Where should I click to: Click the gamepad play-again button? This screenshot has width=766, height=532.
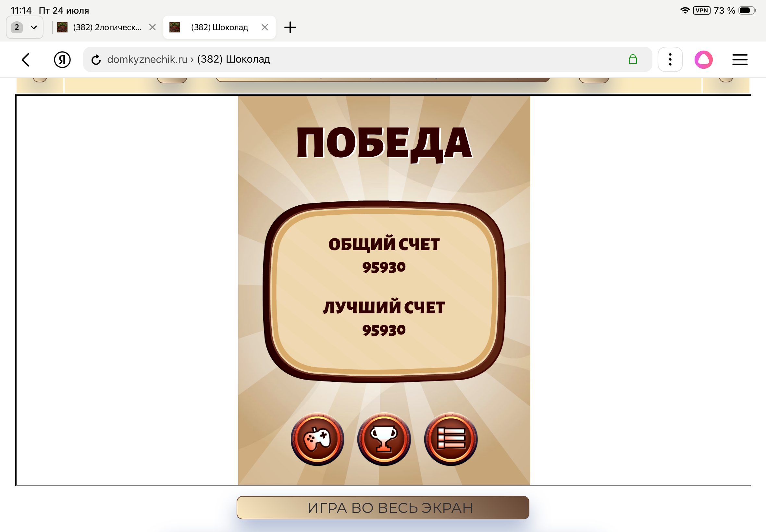pos(317,439)
